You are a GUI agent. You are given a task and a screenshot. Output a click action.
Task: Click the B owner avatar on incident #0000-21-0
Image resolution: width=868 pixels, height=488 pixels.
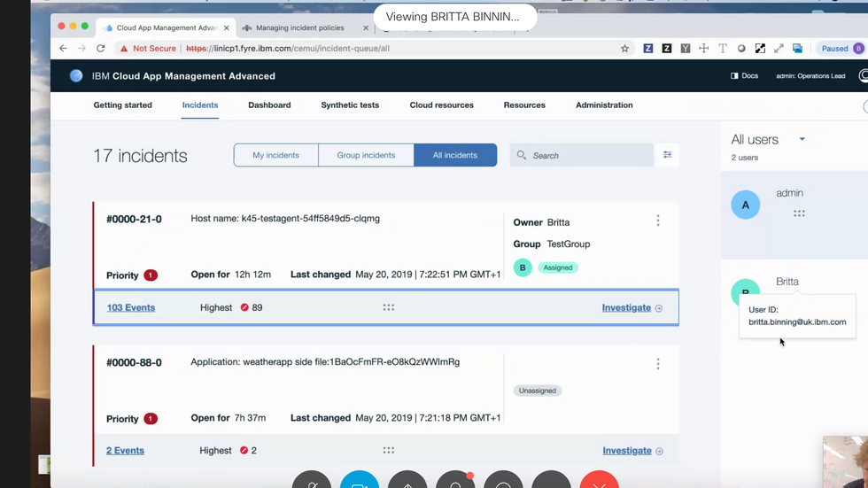(x=523, y=267)
